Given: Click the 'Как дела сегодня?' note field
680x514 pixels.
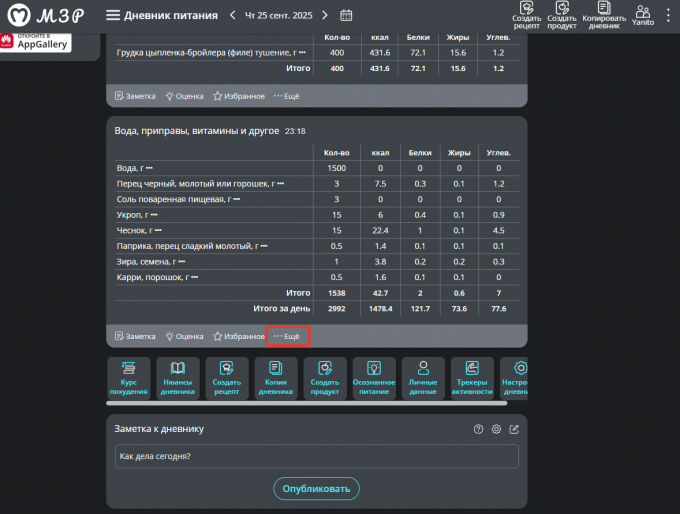Looking at the screenshot, I should pyautogui.click(x=315, y=456).
